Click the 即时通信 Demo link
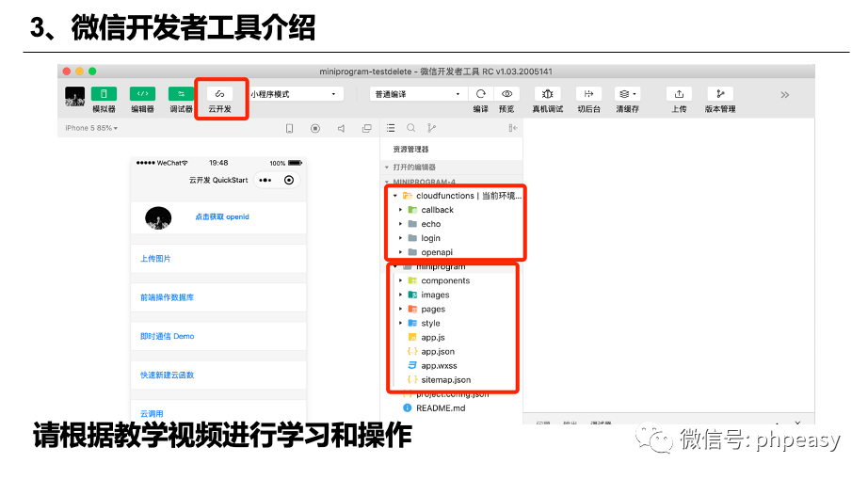 coord(168,336)
